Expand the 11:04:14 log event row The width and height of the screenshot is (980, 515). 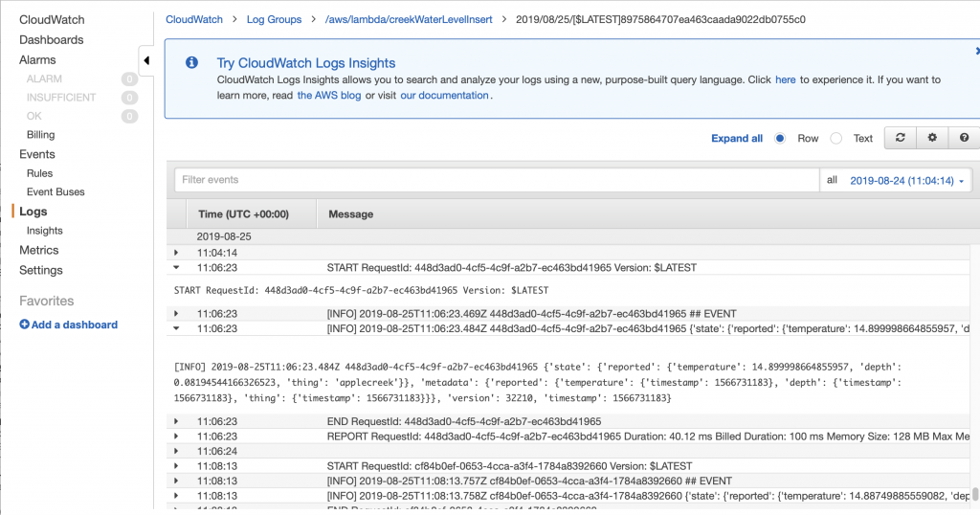[176, 253]
